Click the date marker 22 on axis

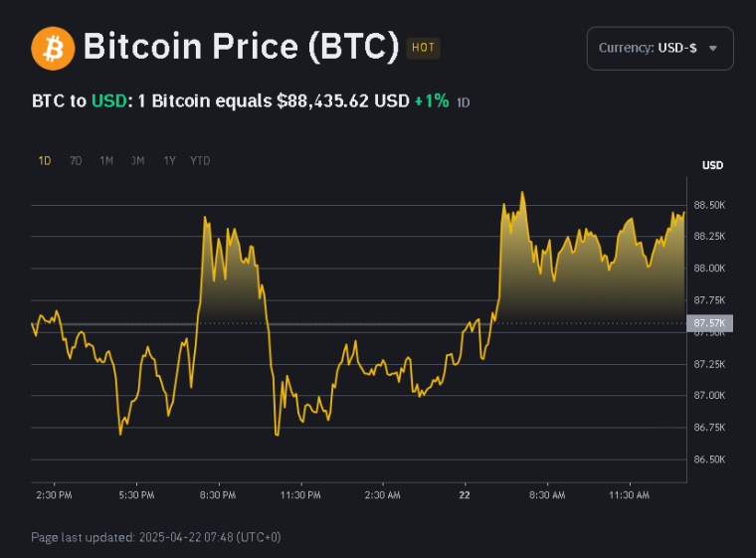click(x=465, y=494)
